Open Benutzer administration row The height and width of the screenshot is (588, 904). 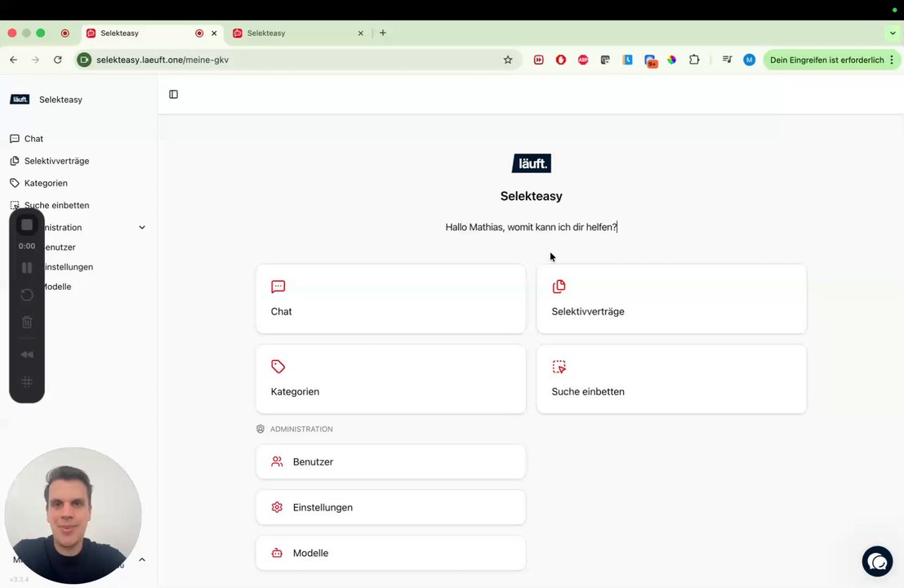(x=391, y=461)
